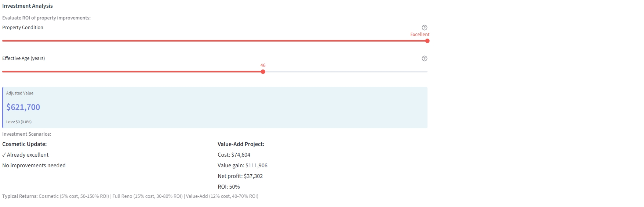Click the unfilled gray part of Effective Age track

pos(345,72)
